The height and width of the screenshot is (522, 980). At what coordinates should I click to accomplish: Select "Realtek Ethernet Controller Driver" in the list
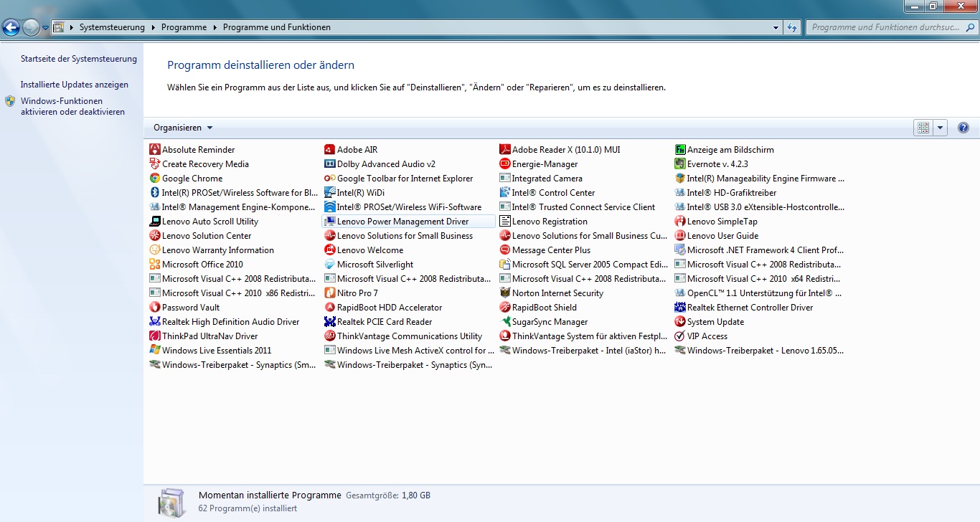(743, 308)
